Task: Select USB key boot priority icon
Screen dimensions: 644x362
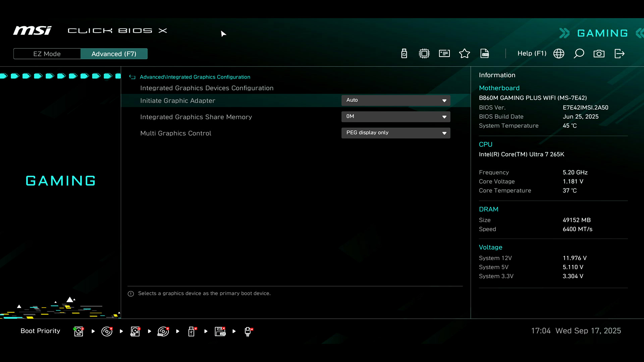Action: pos(192,331)
